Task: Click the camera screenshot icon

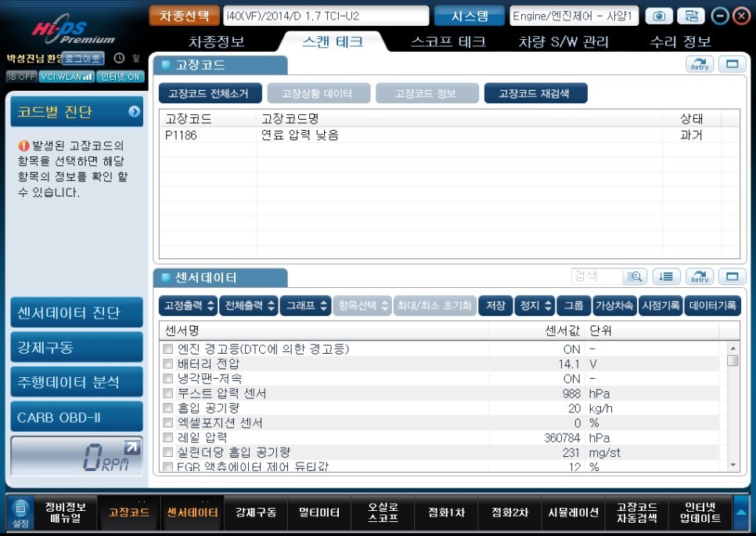Action: coord(659,16)
